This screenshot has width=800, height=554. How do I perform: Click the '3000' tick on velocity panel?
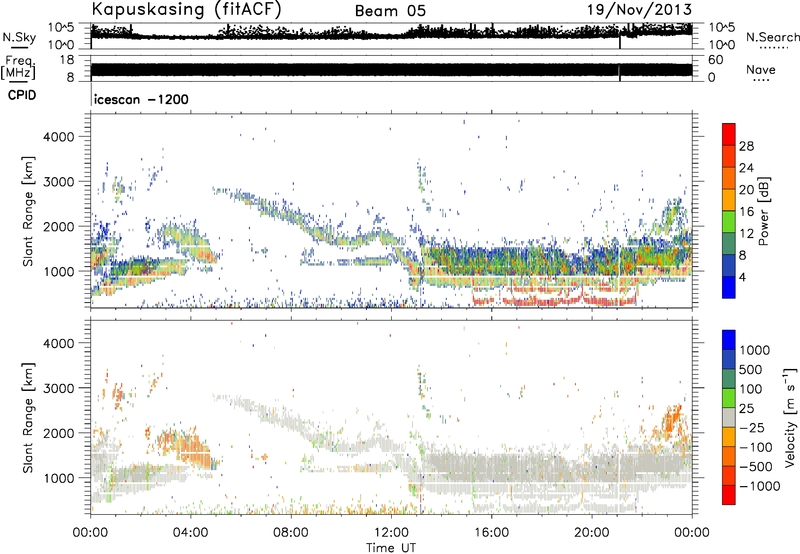58,388
